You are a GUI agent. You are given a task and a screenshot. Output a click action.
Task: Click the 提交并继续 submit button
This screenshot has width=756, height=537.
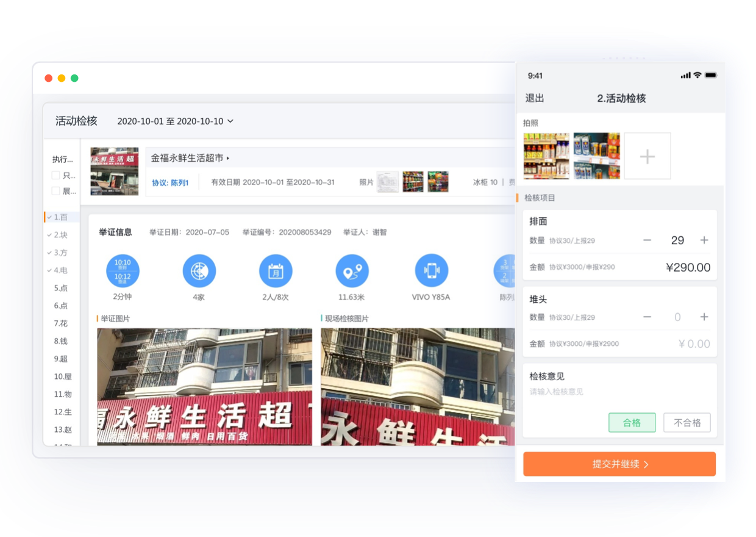[x=619, y=464]
